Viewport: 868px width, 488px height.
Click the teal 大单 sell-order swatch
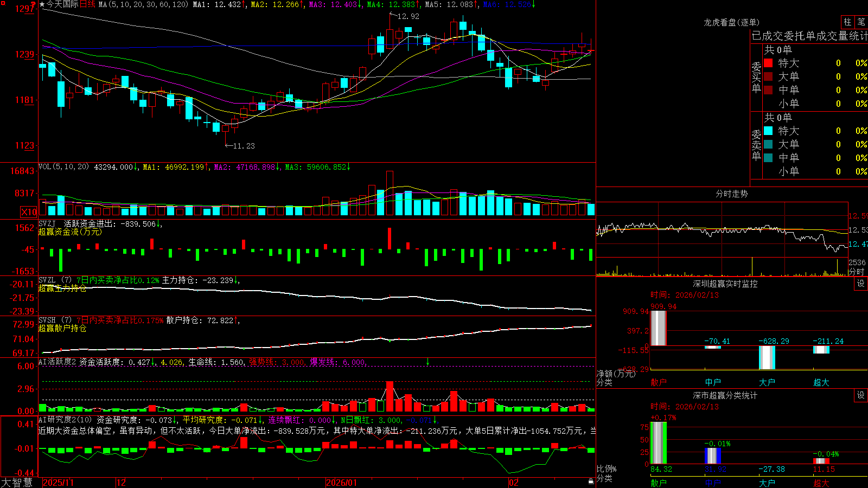coord(768,144)
